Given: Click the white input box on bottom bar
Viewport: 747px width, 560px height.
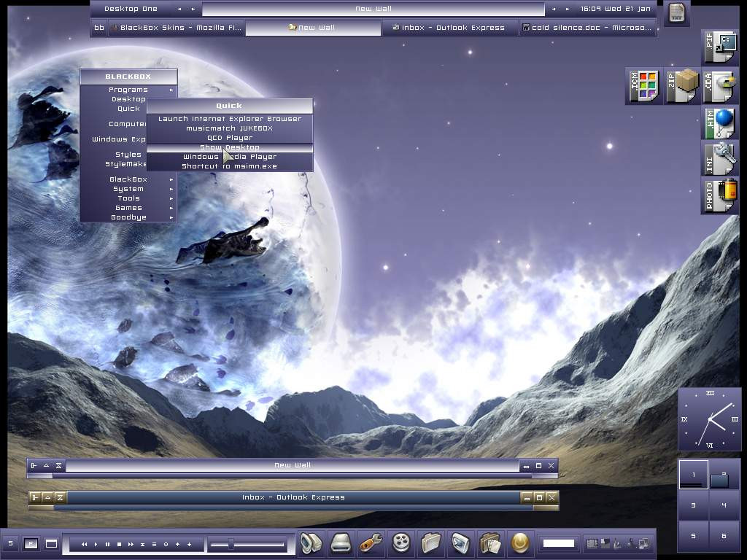Looking at the screenshot, I should 559,543.
